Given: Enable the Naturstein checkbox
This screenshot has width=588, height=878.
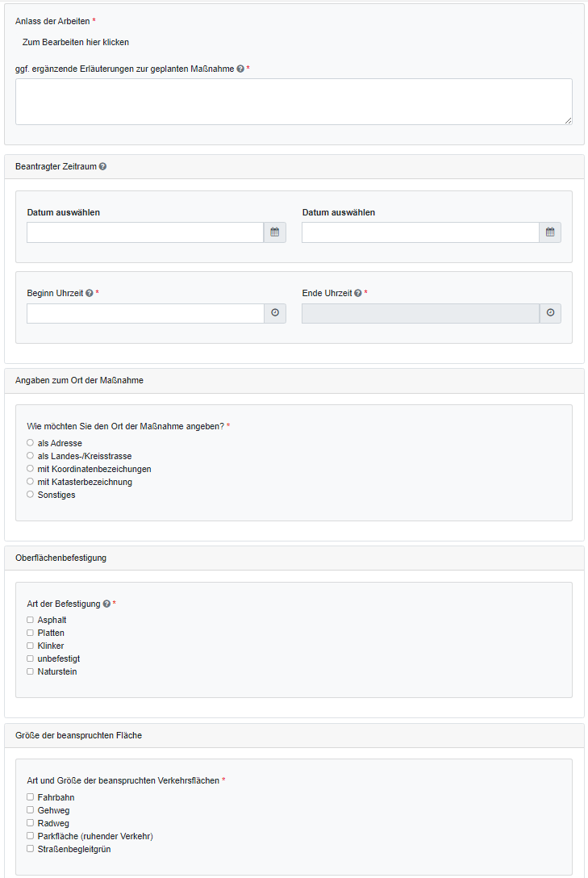Looking at the screenshot, I should (31, 671).
